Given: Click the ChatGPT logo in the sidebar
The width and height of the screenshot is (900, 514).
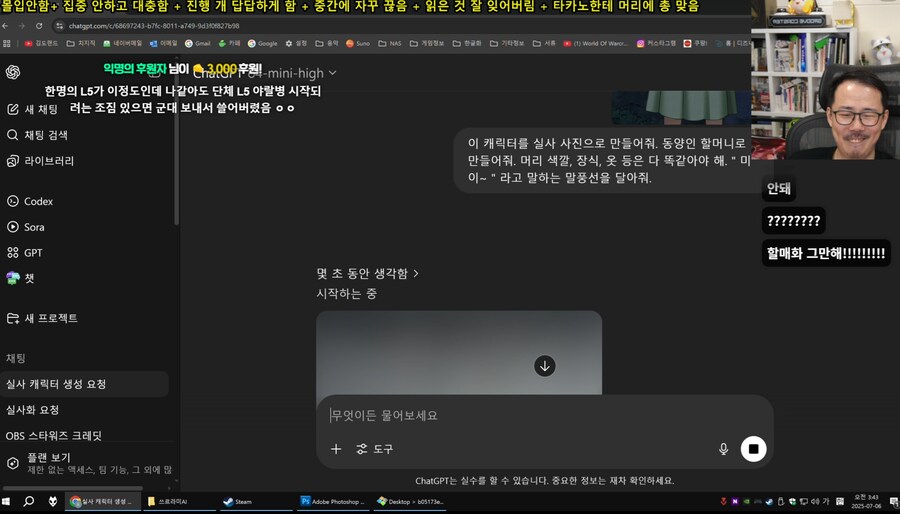Looking at the screenshot, I should click(13, 72).
